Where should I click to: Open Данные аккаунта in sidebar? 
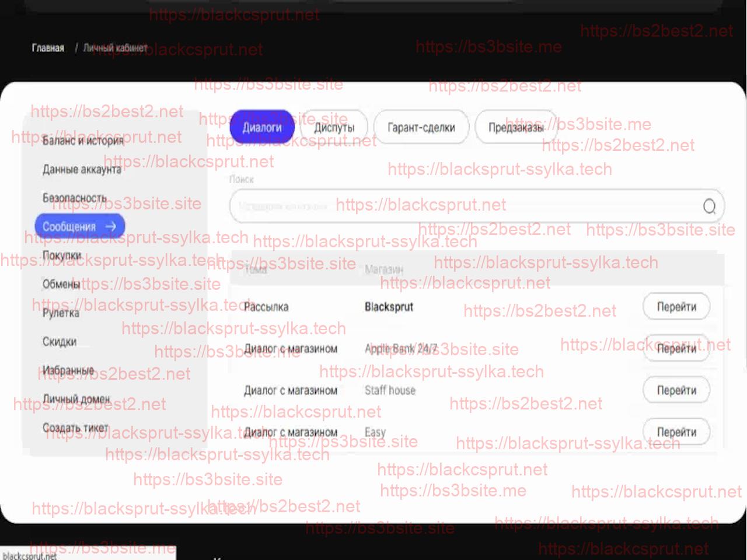coord(82,169)
